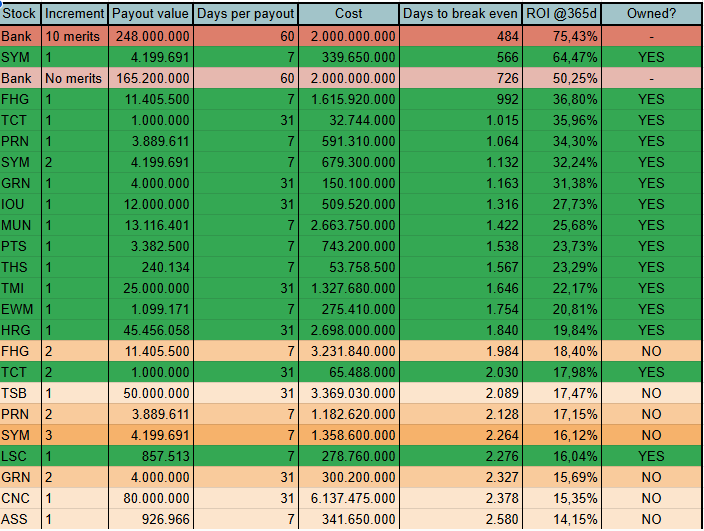Click cost cell 679.300.000

[348, 162]
